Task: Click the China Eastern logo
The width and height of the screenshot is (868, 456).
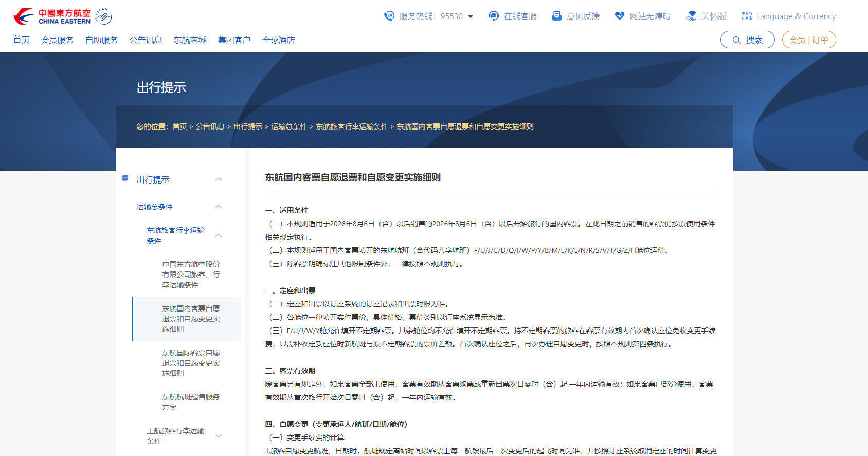Action: pos(52,16)
